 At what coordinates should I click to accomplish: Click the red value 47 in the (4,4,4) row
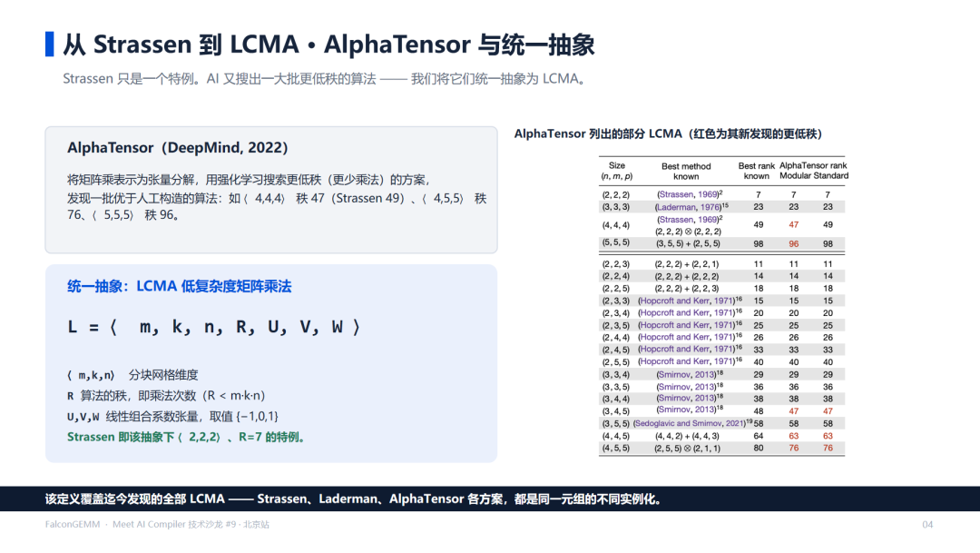click(x=793, y=224)
